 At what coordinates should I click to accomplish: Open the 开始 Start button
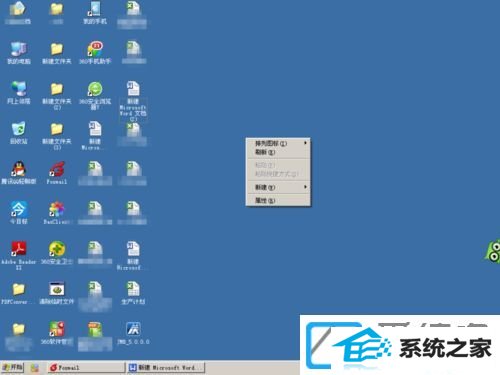pyautogui.click(x=12, y=367)
